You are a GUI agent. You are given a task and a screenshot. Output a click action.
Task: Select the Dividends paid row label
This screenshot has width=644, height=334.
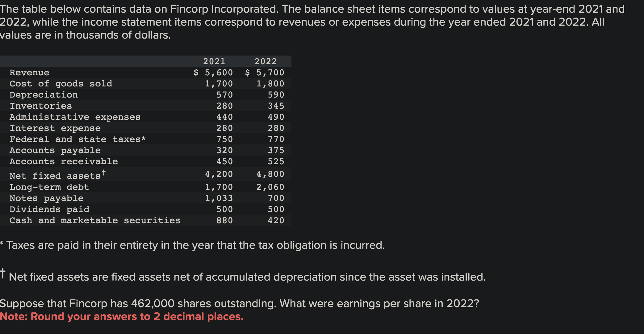click(x=49, y=209)
